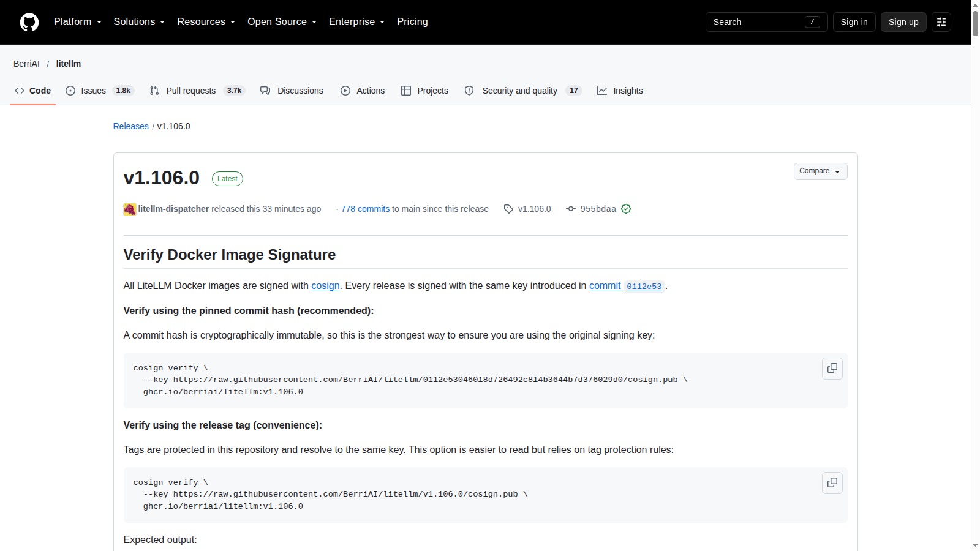Click the Sign in button
Screen dimensions: 980x551
[x=854, y=22]
